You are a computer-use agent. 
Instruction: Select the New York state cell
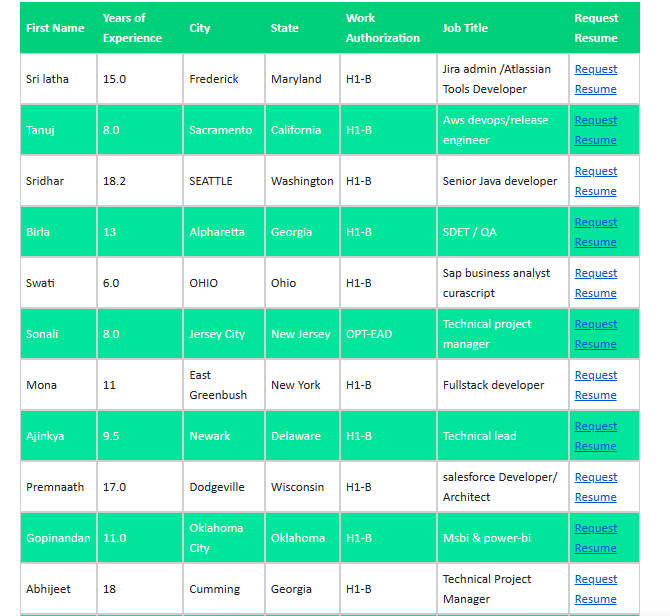pos(303,385)
